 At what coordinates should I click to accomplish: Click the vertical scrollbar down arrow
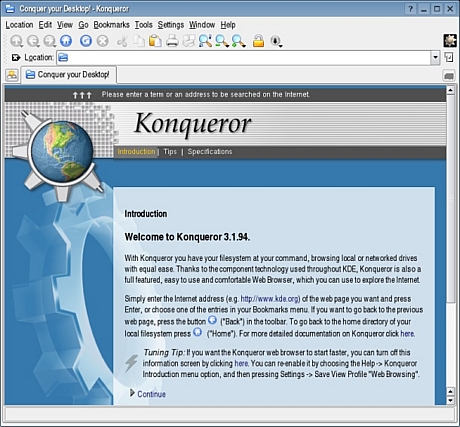(x=450, y=400)
